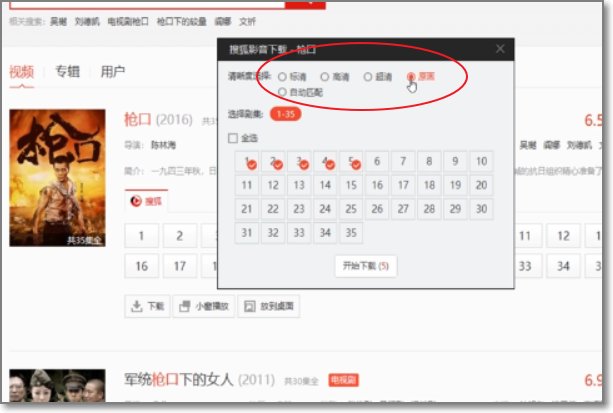The width and height of the screenshot is (613, 413).
Task: Tick the 全选 select-all checkbox
Action: (x=233, y=138)
